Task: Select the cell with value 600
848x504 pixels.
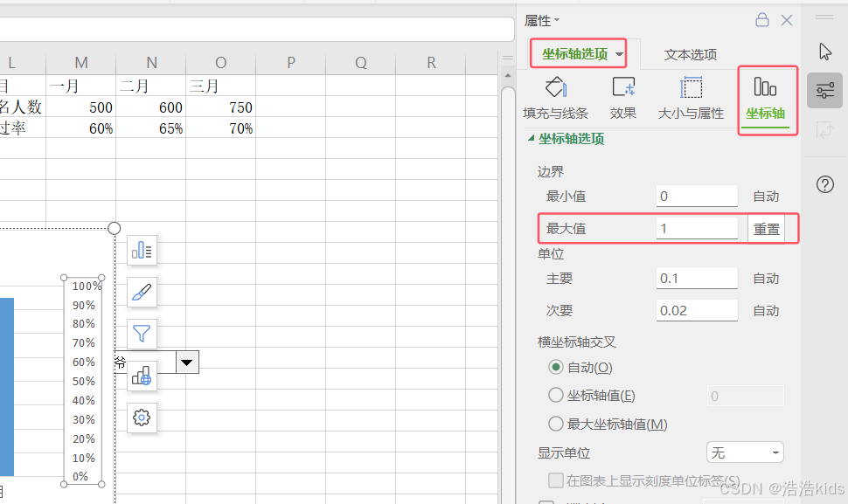Action: tap(151, 107)
